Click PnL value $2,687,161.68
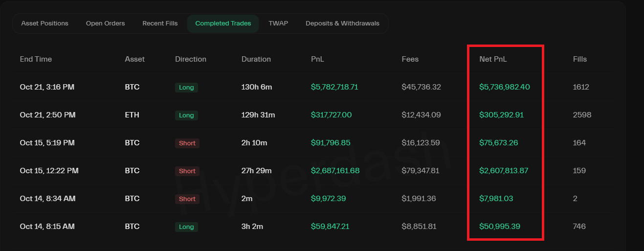 click(335, 171)
